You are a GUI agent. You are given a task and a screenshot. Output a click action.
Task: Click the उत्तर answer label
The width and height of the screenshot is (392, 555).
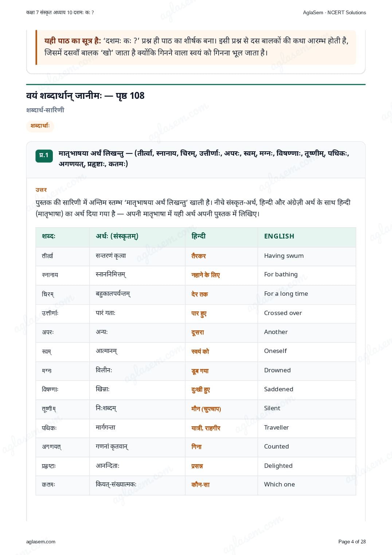coord(41,190)
